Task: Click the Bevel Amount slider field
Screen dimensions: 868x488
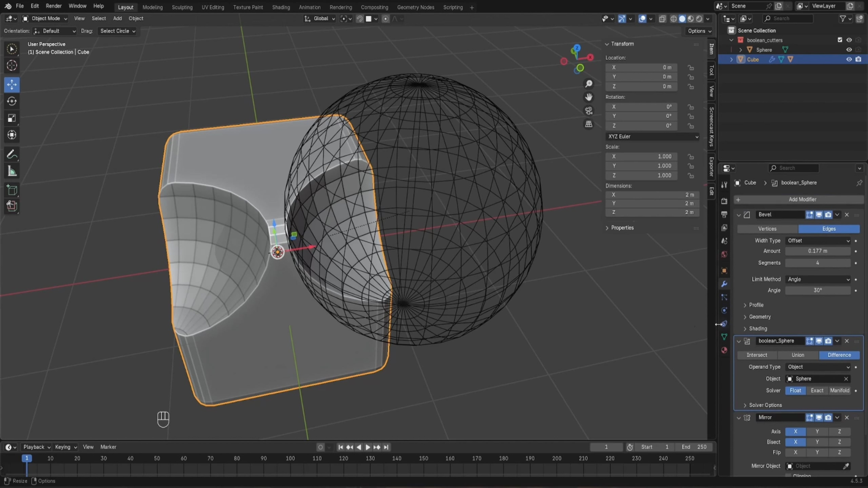Action: [817, 251]
